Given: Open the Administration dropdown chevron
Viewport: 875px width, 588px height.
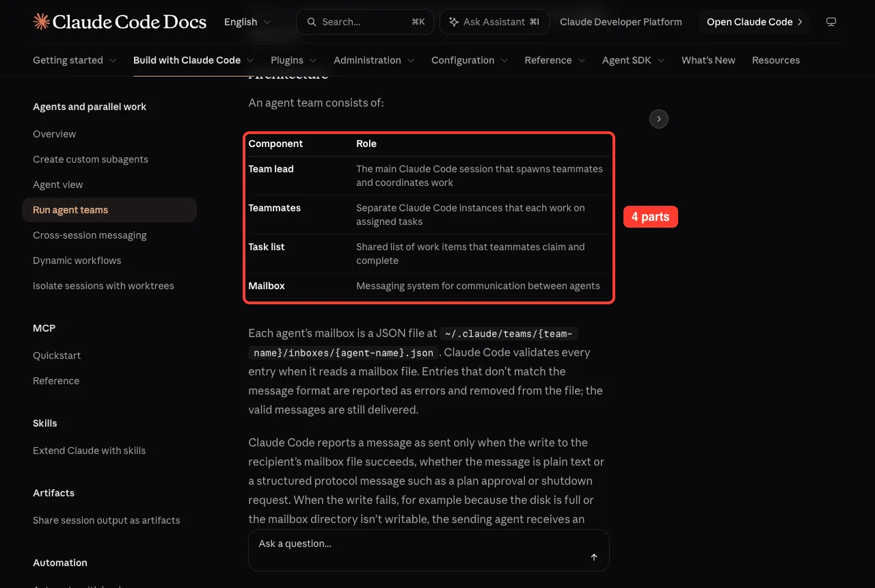Looking at the screenshot, I should 411,60.
